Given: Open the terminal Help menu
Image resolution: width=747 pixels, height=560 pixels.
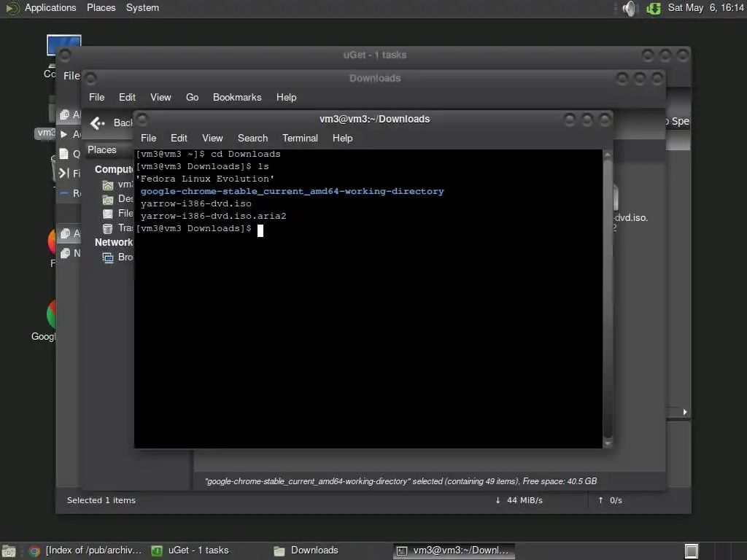Looking at the screenshot, I should click(x=342, y=138).
